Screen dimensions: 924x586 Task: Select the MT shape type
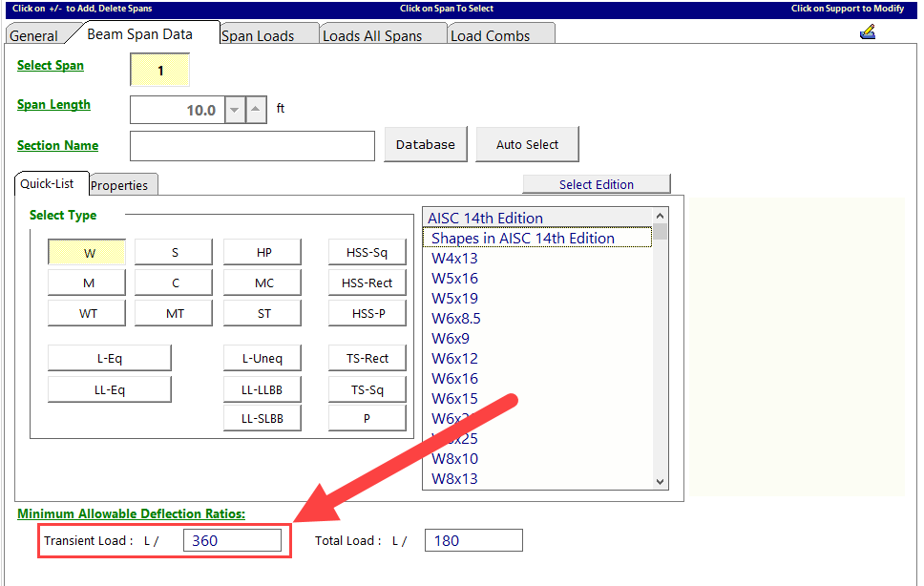click(x=174, y=314)
